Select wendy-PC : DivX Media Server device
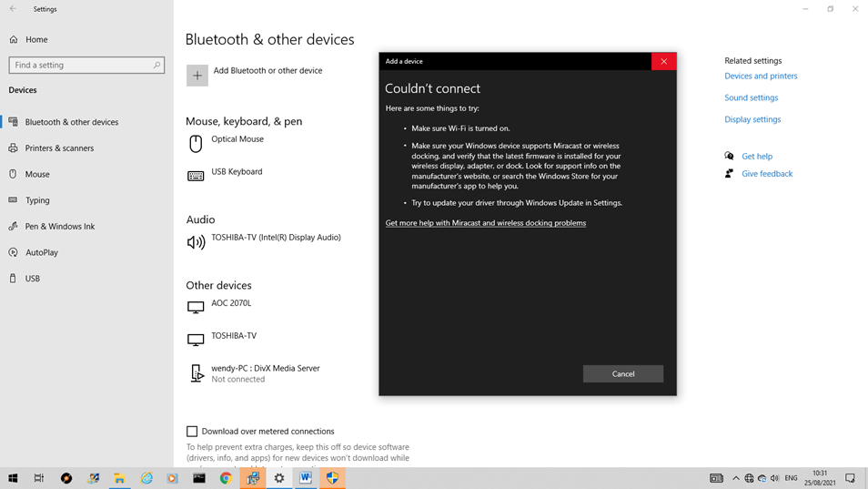 266,368
